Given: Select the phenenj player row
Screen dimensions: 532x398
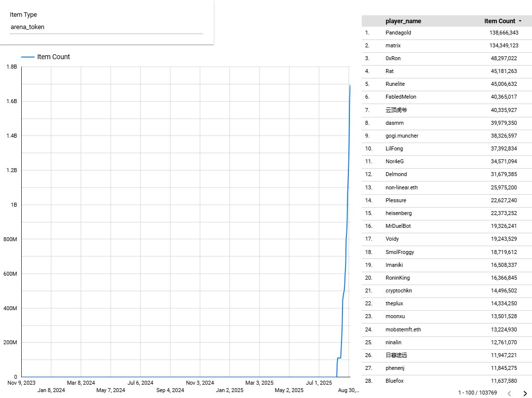Looking at the screenshot, I should click(x=447, y=368).
